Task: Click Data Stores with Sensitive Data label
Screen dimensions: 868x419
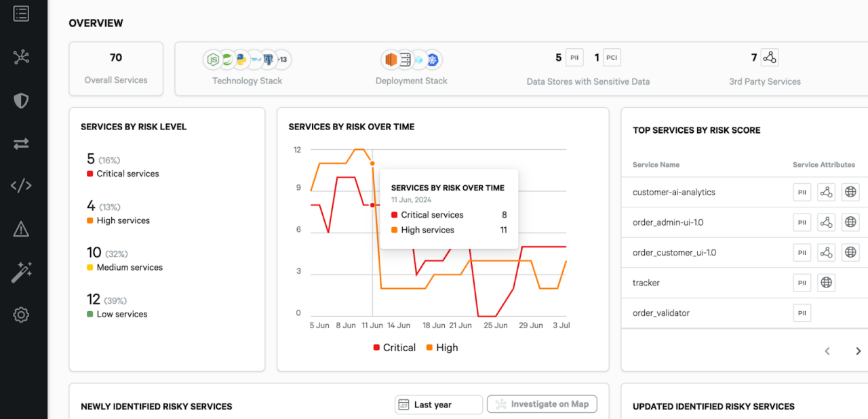Action: tap(588, 81)
